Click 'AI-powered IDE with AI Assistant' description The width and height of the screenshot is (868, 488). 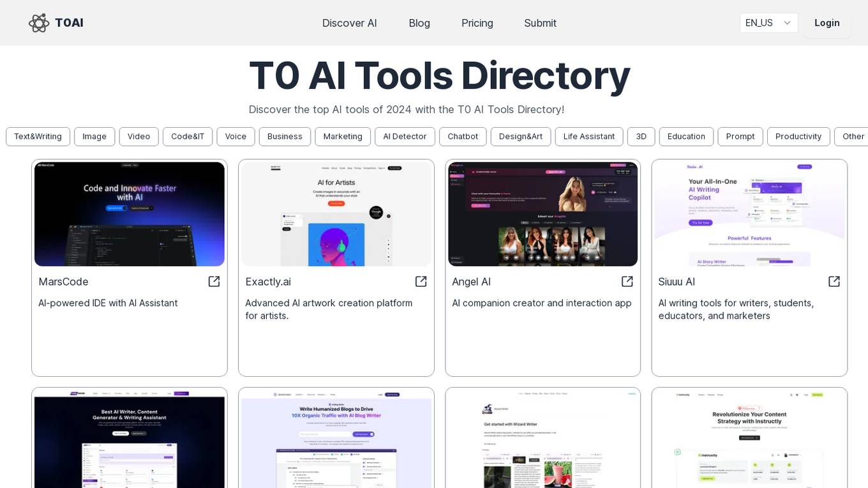tap(108, 303)
